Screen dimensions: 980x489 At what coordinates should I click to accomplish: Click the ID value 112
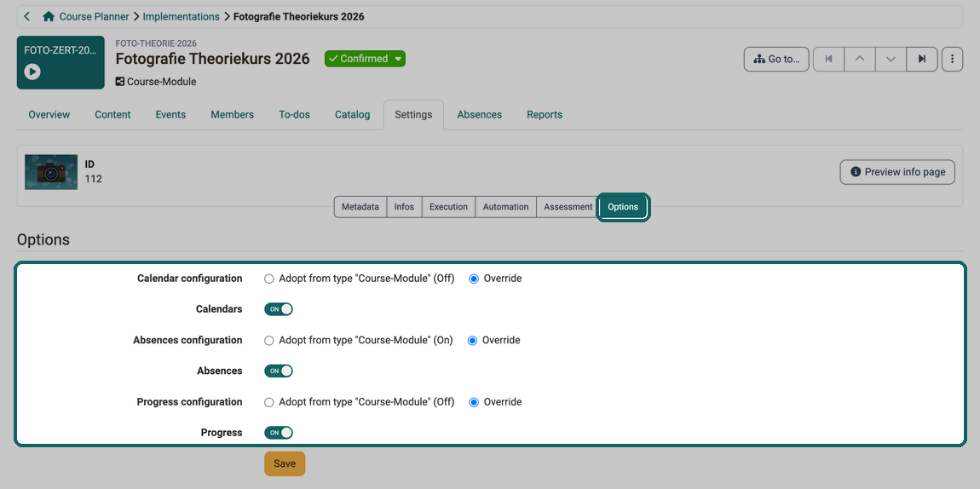click(94, 179)
